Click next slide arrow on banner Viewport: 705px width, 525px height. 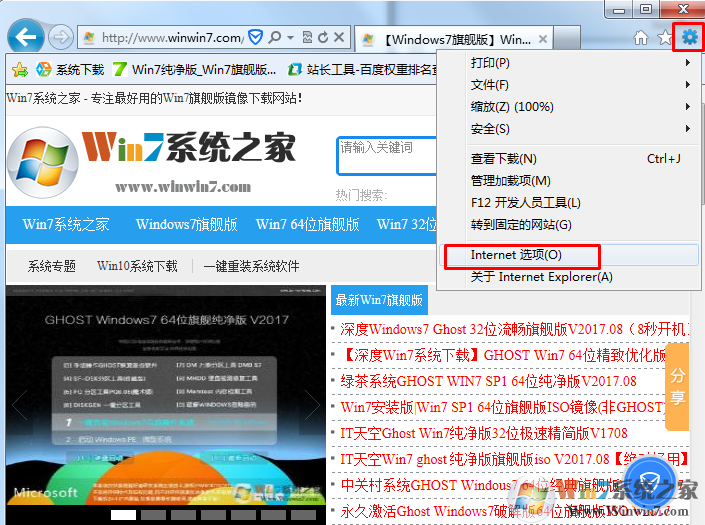tap(312, 405)
